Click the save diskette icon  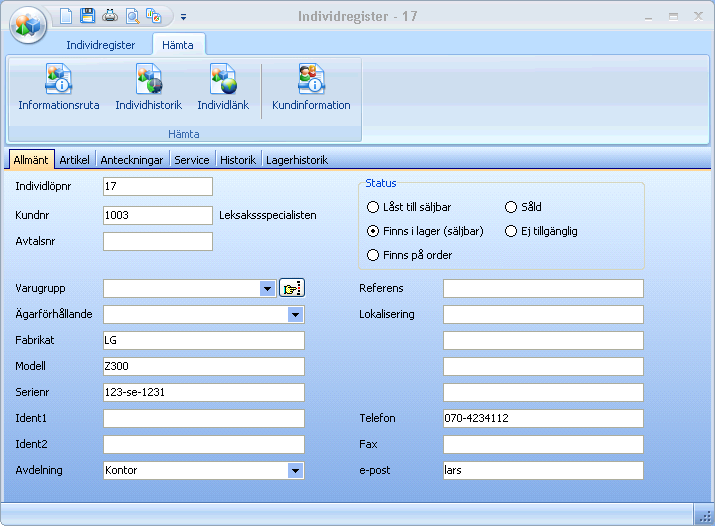[88, 16]
